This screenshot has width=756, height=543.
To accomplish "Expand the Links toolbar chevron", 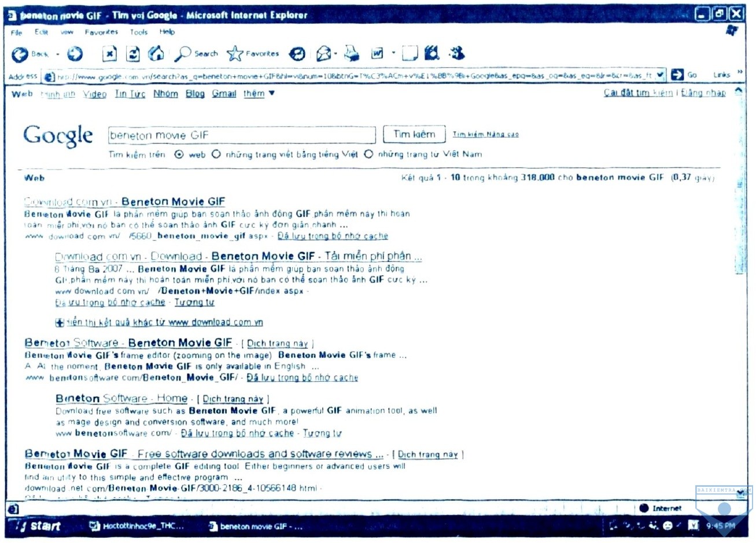I will point(739,73).
